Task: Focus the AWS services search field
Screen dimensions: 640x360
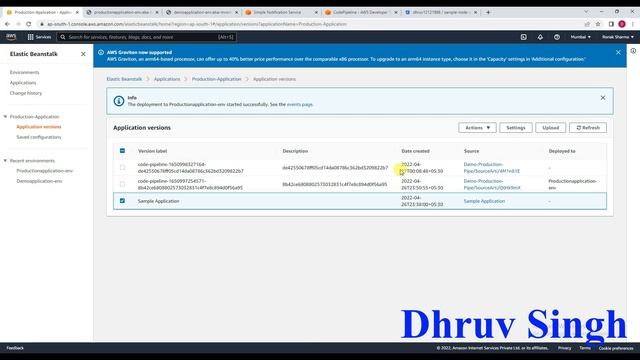Action: point(146,37)
